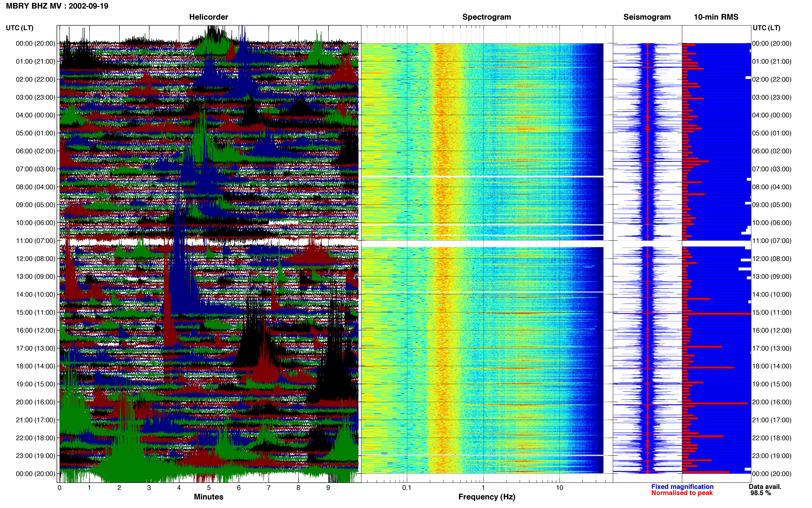Image resolution: width=812 pixels, height=508 pixels.
Task: Click the right UTC (LT) axis label
Action: tap(766, 28)
